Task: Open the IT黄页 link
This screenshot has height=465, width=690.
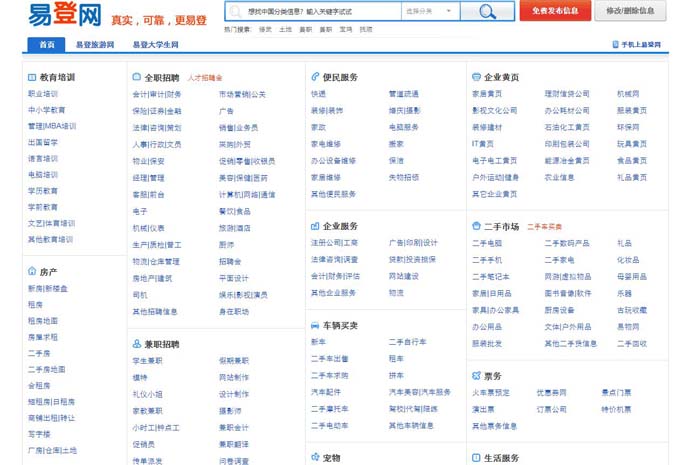Action: coord(482,144)
